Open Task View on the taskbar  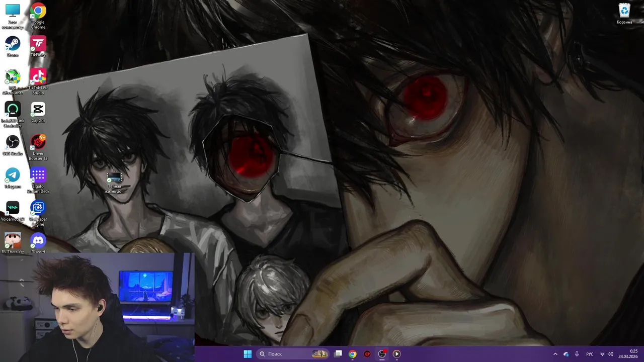tap(338, 354)
